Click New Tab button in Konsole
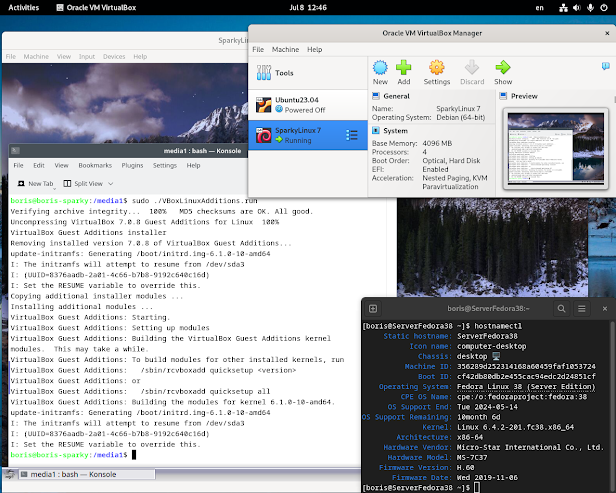 point(35,183)
